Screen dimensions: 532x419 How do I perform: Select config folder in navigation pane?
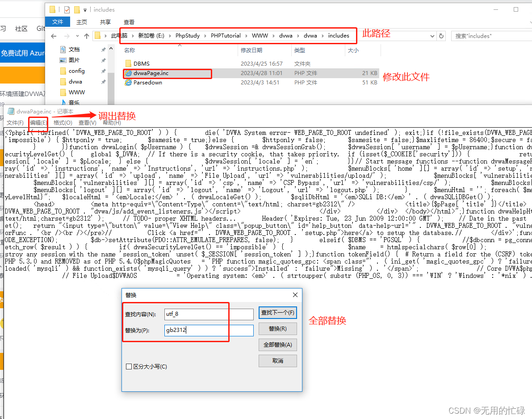[77, 71]
